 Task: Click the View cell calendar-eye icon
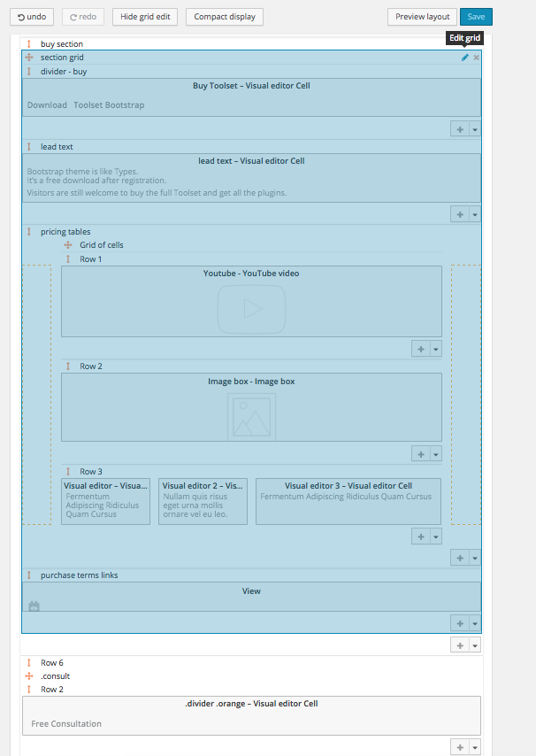34,606
